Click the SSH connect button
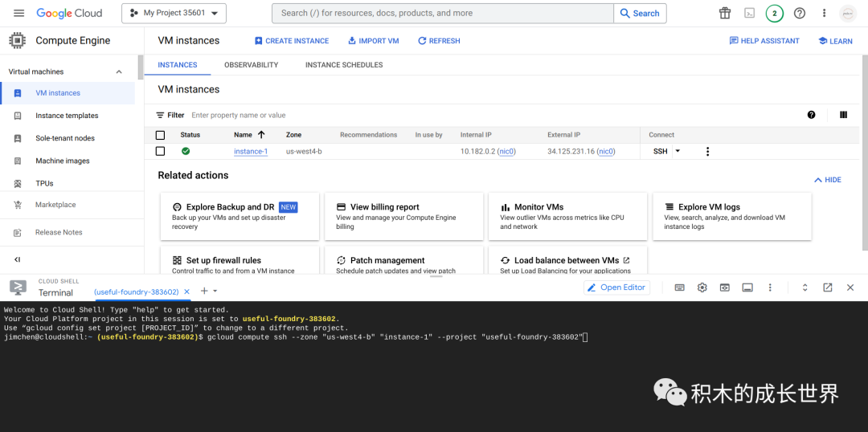Image resolution: width=868 pixels, height=432 pixels. pos(661,151)
